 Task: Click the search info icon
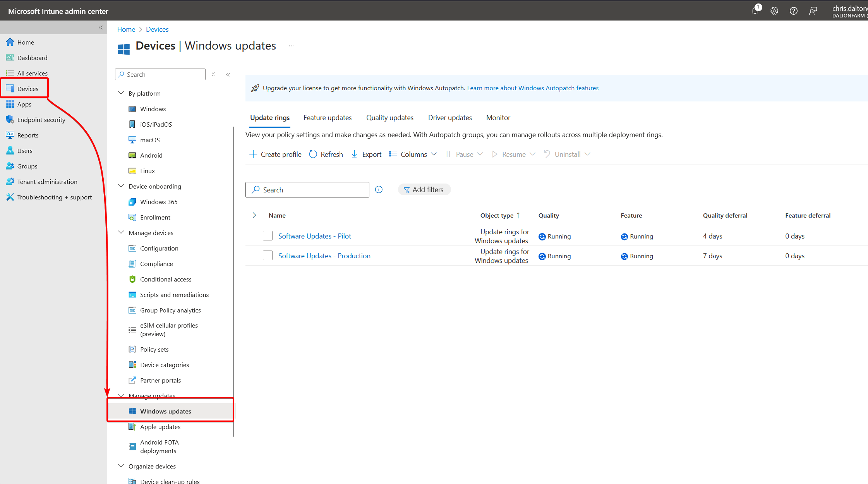[379, 190]
